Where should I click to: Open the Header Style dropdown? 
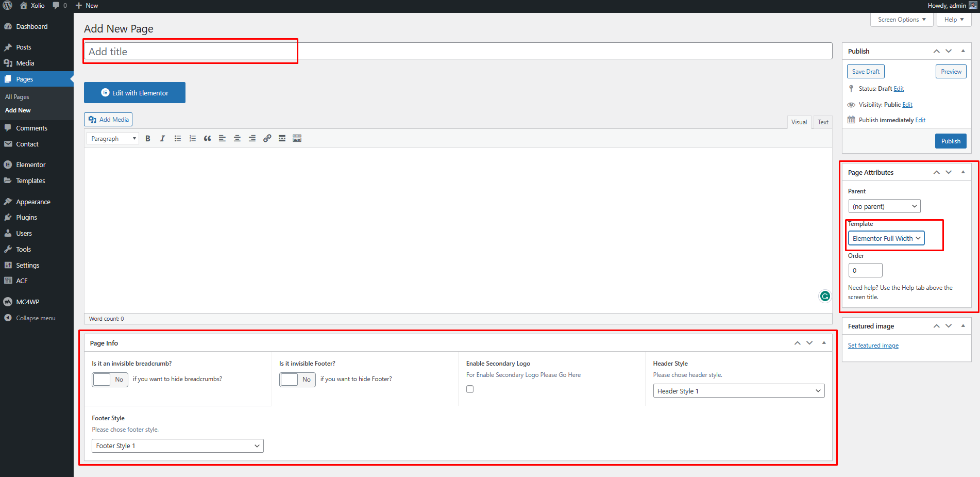pos(738,391)
